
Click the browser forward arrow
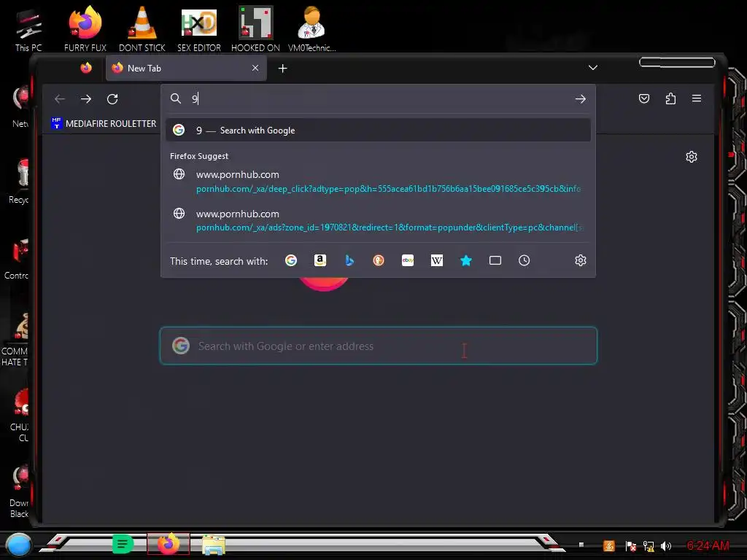coord(86,99)
